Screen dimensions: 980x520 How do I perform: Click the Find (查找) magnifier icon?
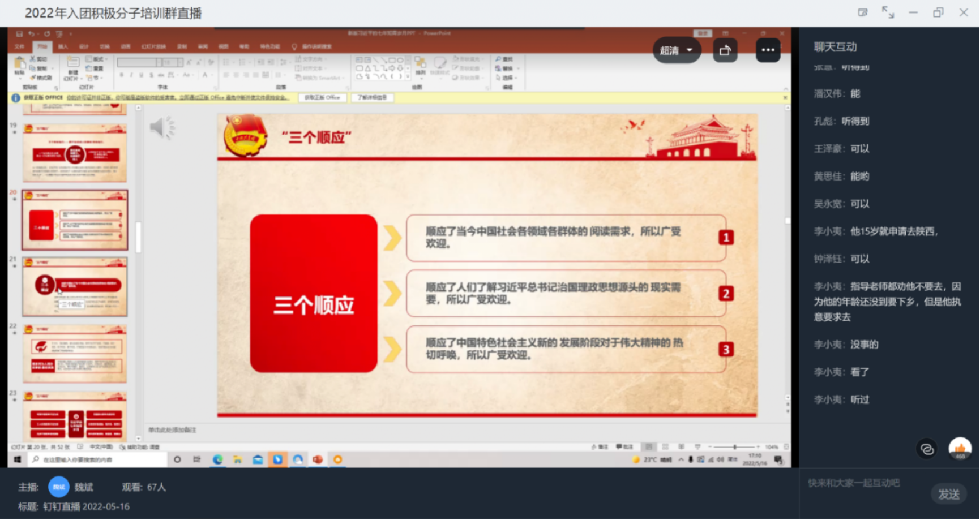click(x=498, y=59)
